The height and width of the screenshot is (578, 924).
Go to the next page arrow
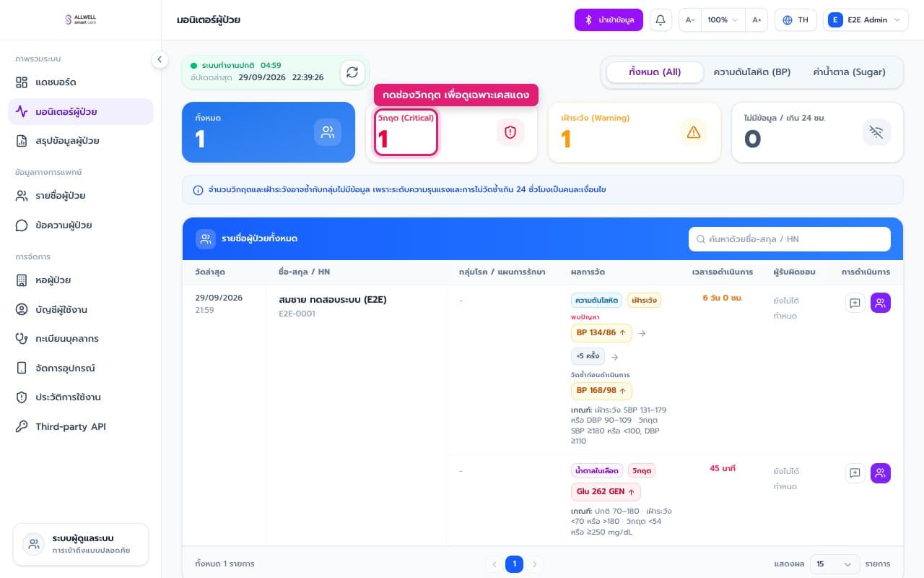(535, 564)
